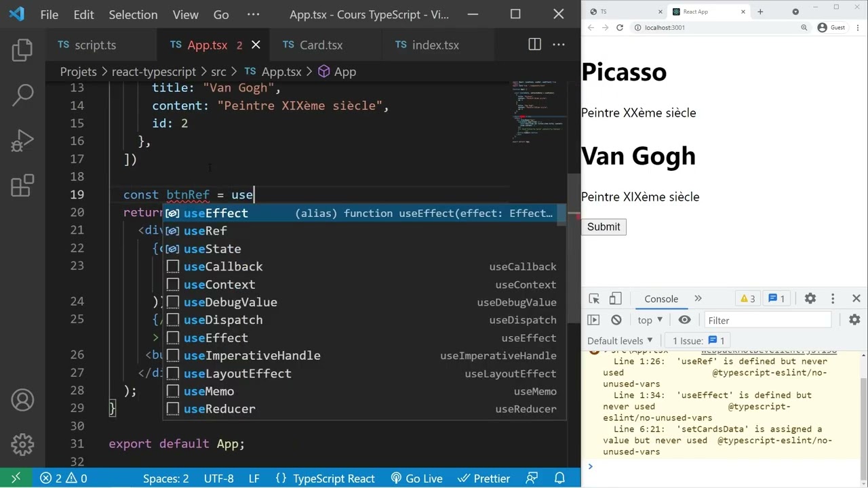Select the Console tab in DevTools
Viewport: 868px width, 488px height.
tap(661, 299)
